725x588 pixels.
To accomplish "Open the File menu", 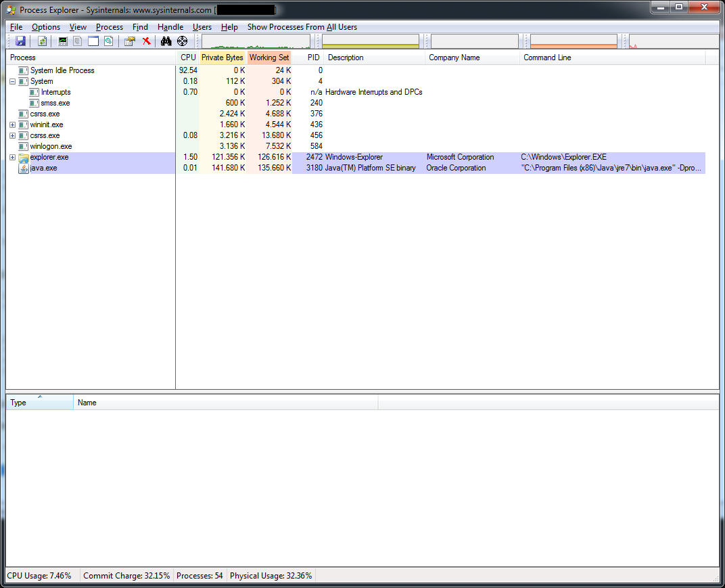I will [x=16, y=27].
